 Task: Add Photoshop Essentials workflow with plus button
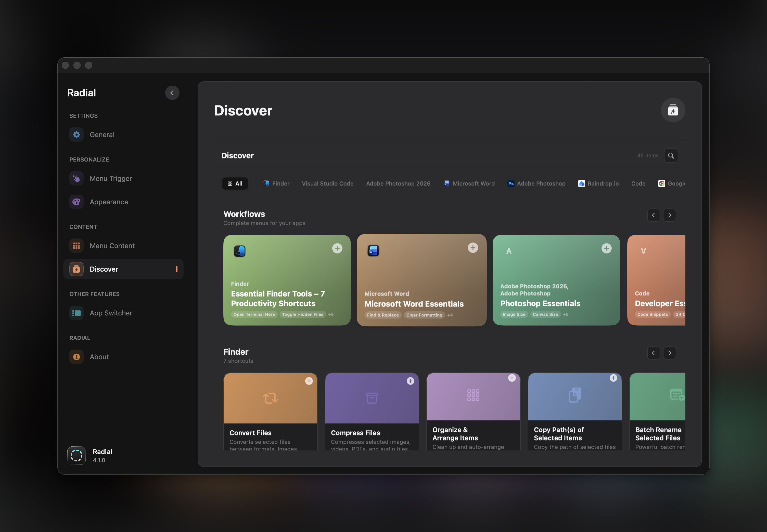click(x=606, y=248)
